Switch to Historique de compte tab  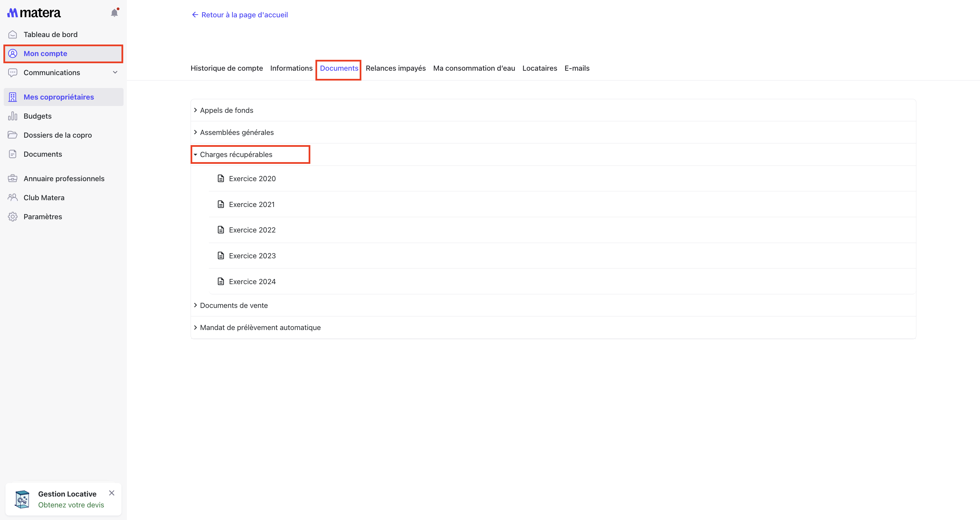click(x=226, y=68)
